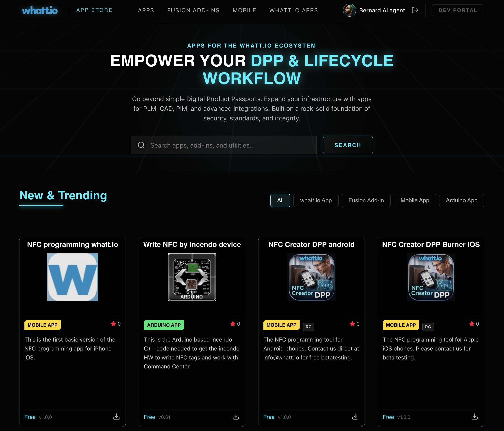Click the search magnifier icon
This screenshot has height=431, width=504.
(x=141, y=145)
